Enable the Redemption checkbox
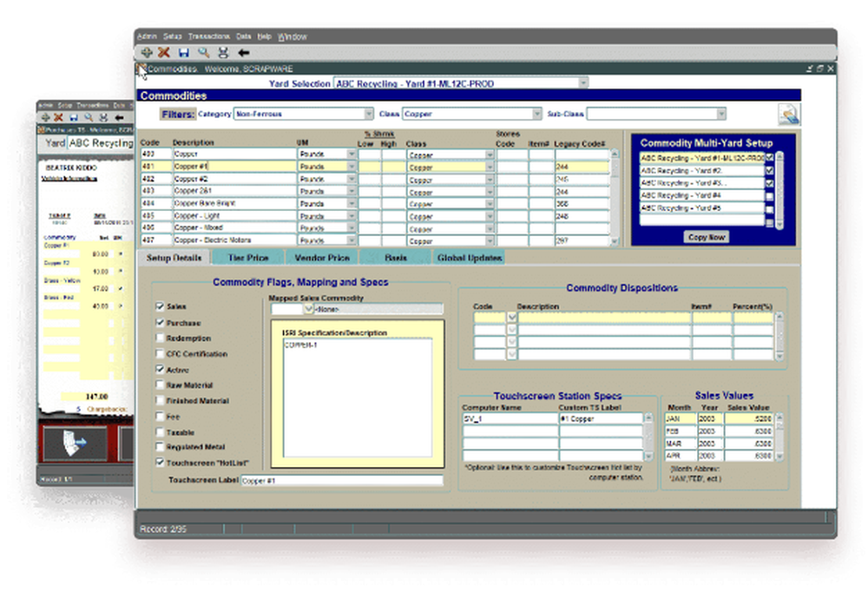The width and height of the screenshot is (868, 592). point(160,338)
